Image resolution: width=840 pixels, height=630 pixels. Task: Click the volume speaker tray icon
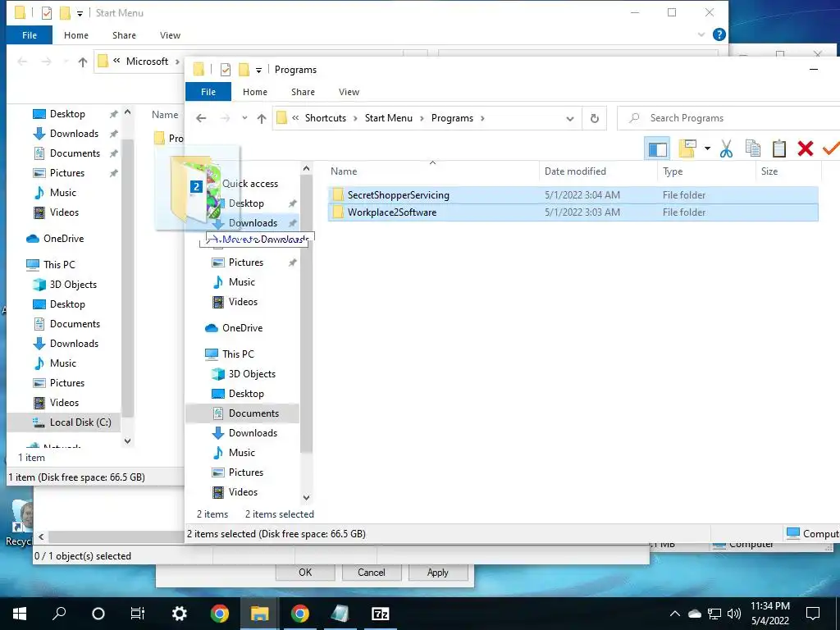(x=734, y=614)
